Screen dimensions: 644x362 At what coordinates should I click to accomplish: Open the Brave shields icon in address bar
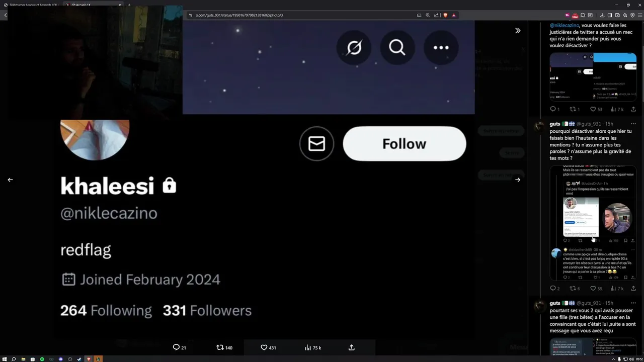pyautogui.click(x=445, y=15)
